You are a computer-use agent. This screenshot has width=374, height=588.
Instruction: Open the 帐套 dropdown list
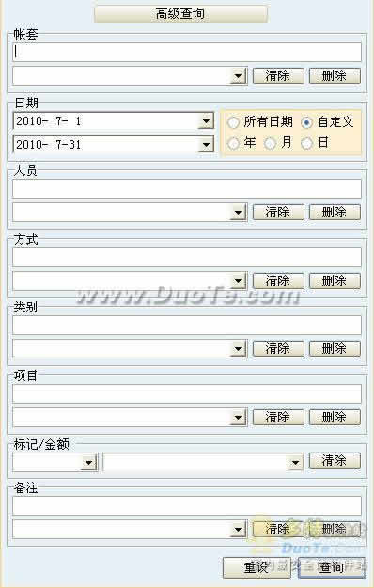pos(238,76)
